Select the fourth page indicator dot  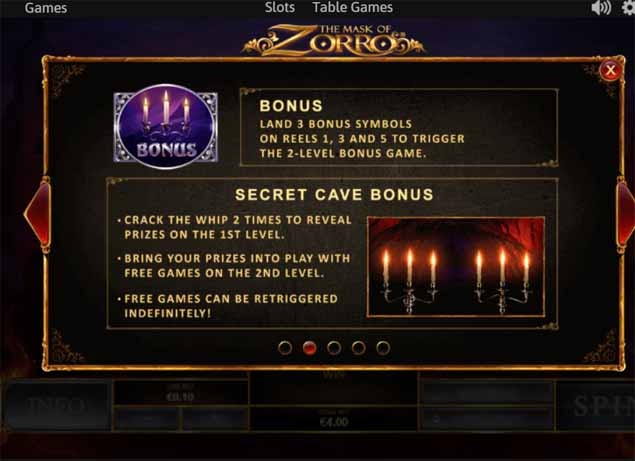pos(358,348)
